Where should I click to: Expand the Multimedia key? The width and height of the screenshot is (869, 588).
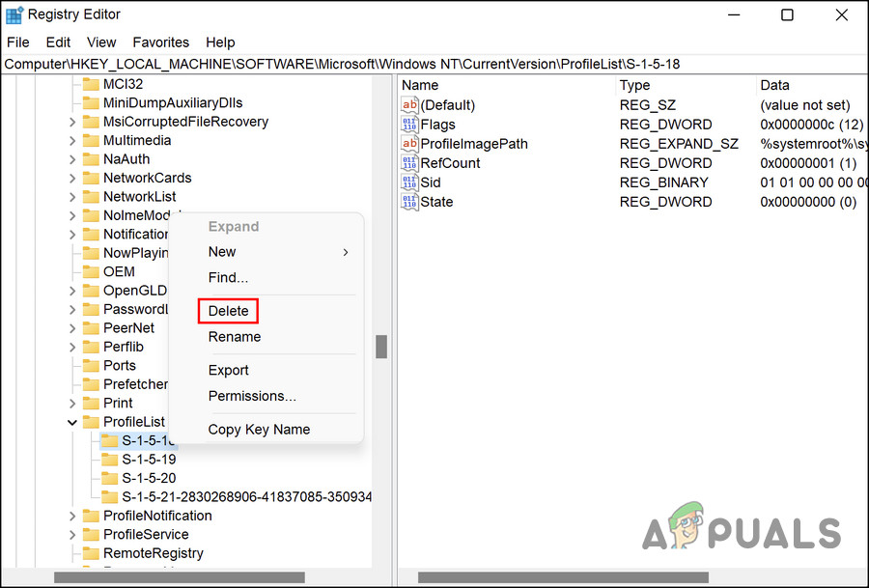72,141
